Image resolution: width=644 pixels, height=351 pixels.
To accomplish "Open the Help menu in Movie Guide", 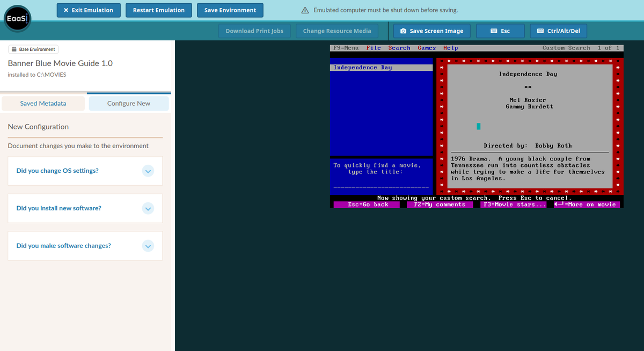I will point(450,48).
